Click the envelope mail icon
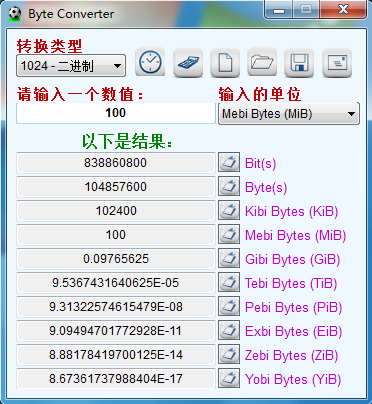 337,62
